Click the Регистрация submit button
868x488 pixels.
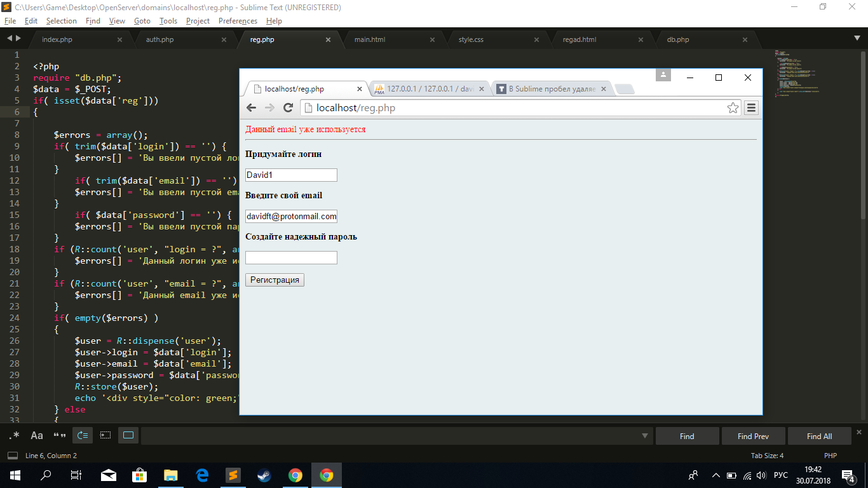275,280
